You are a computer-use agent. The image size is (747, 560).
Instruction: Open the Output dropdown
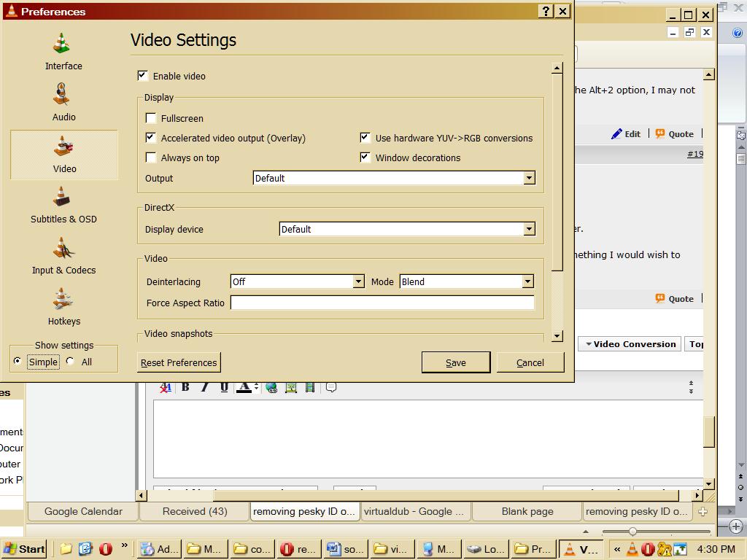[x=394, y=178]
